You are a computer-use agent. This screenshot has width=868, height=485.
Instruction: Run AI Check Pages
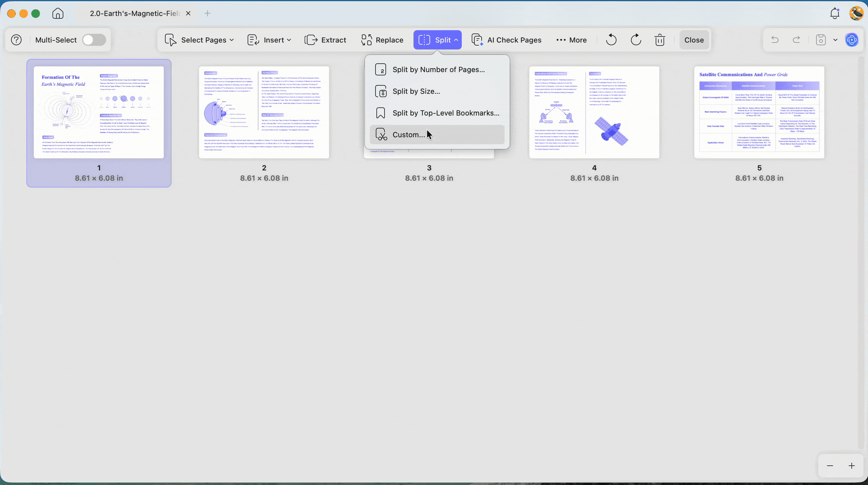coord(506,40)
